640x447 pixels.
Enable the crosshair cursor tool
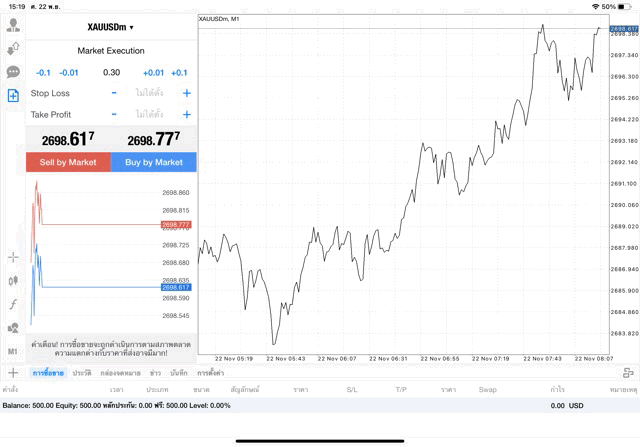13,257
